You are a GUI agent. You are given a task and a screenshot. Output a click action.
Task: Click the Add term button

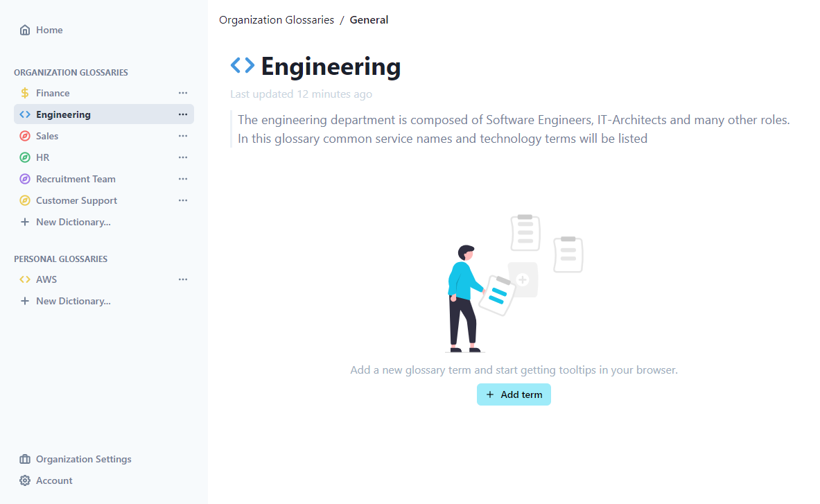coord(514,394)
